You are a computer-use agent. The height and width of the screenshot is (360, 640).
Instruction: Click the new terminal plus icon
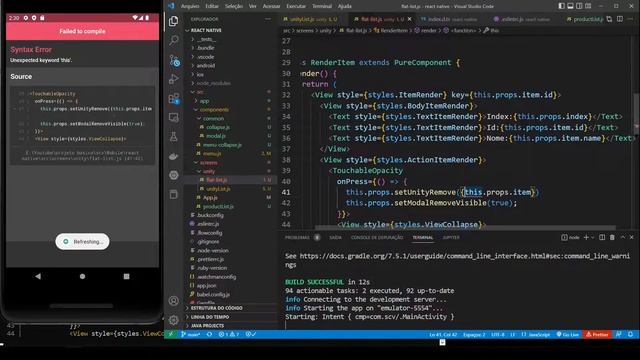click(586, 237)
